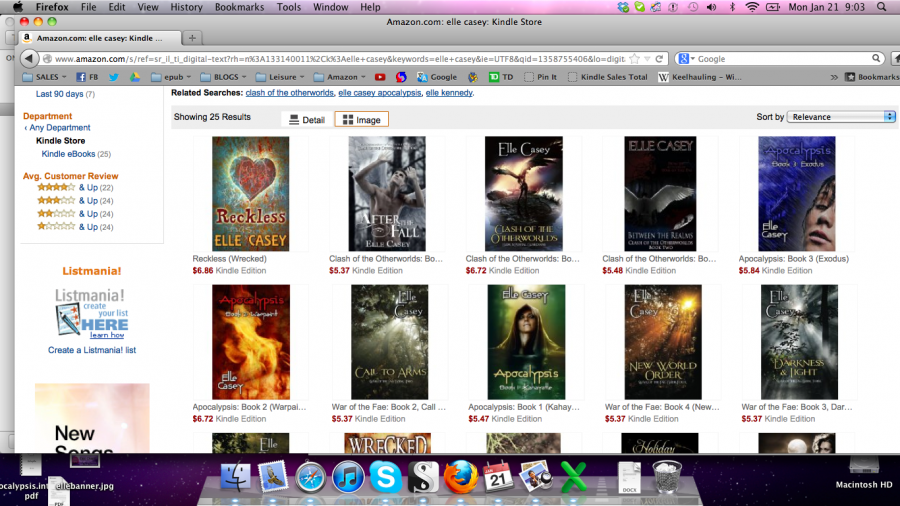Click 'elle casey apocalypsis' related search

379,92
